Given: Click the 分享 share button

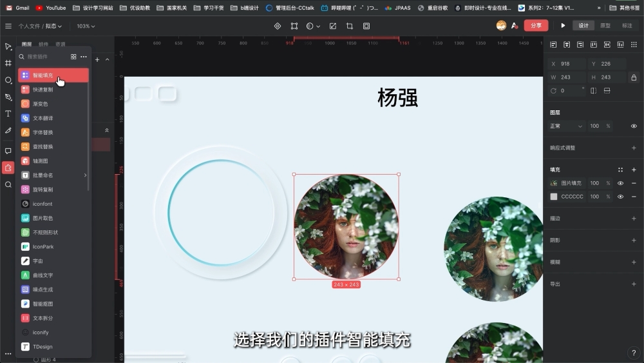Looking at the screenshot, I should pos(536,26).
